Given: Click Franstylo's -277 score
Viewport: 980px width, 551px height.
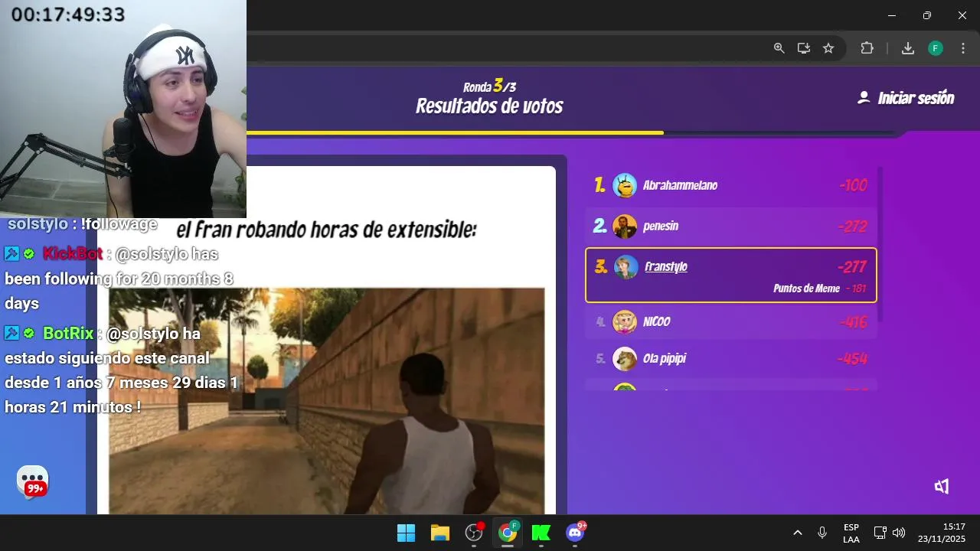Looking at the screenshot, I should (851, 266).
